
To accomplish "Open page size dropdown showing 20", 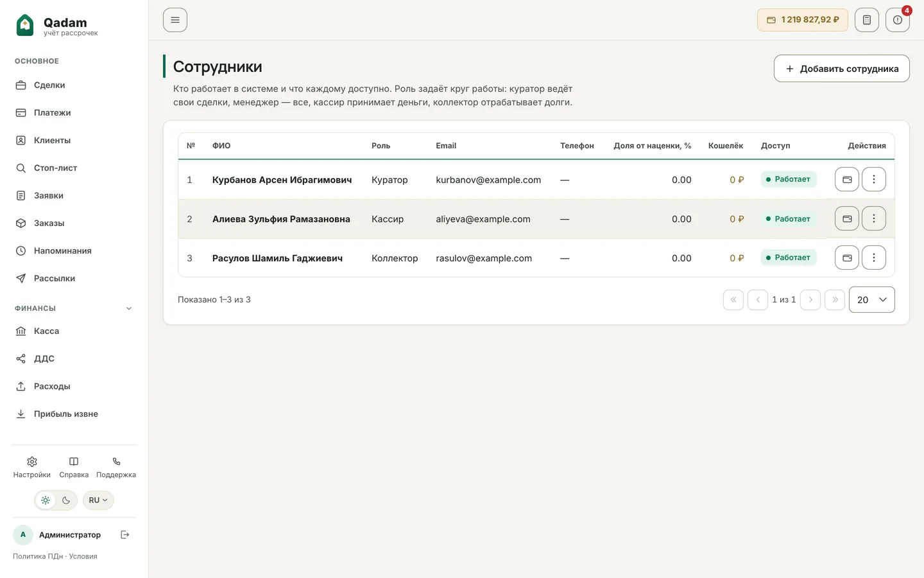I will tap(872, 299).
